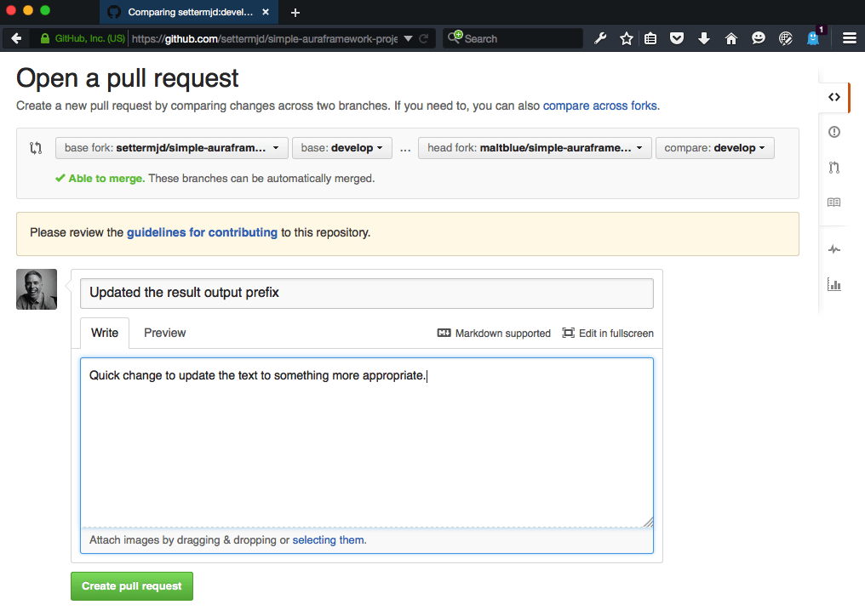Click the pull request title input field
Screen dimensions: 865x616
tap(366, 293)
